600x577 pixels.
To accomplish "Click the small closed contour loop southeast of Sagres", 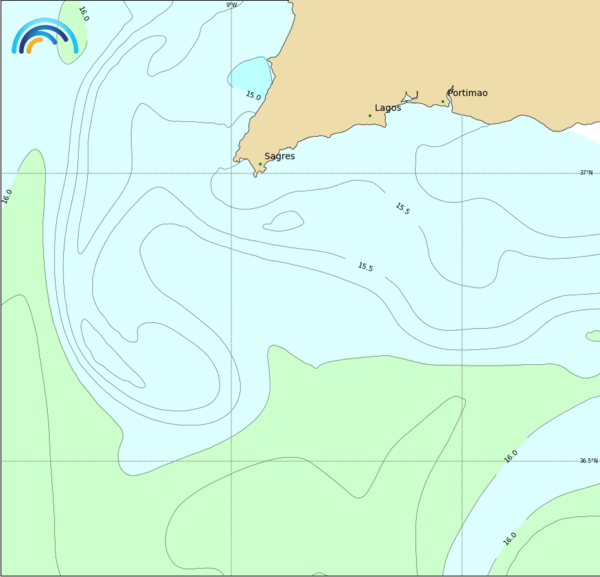I will [x=285, y=220].
